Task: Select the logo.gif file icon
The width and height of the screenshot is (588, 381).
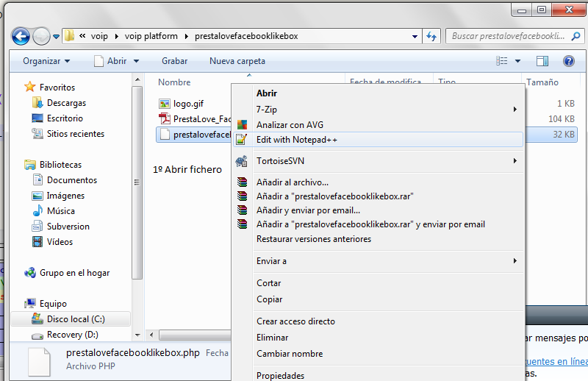Action: [x=165, y=104]
